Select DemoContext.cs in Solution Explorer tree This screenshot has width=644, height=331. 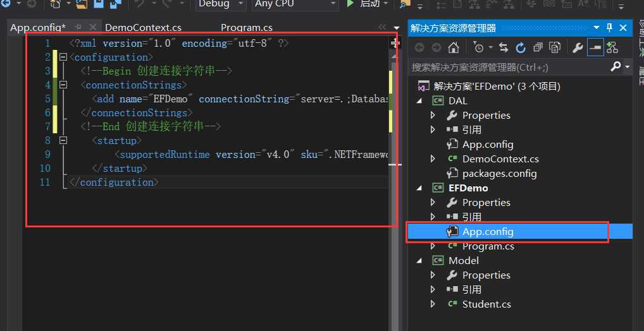click(500, 159)
